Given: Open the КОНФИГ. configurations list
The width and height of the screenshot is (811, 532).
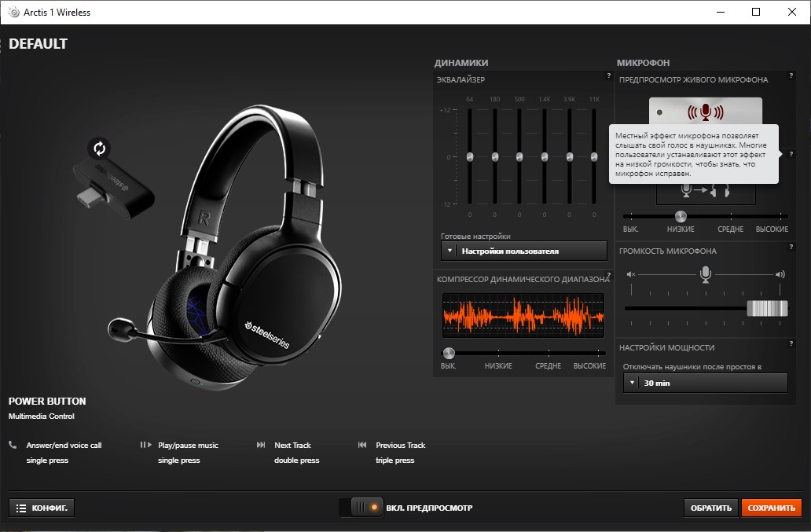Looking at the screenshot, I should (42, 508).
